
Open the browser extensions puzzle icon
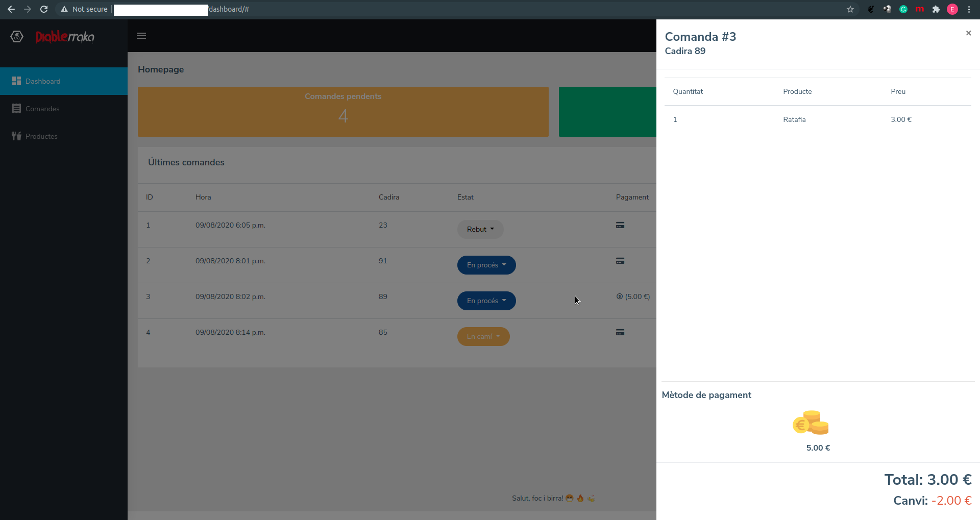point(936,9)
